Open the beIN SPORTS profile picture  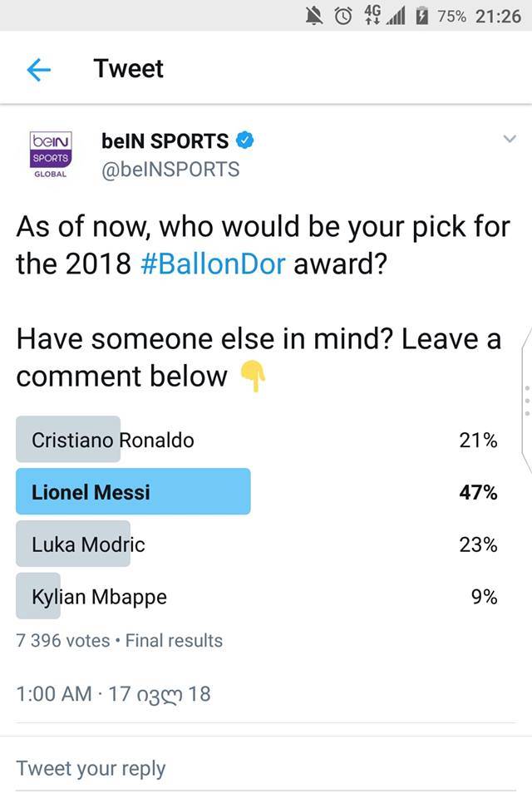[50, 155]
